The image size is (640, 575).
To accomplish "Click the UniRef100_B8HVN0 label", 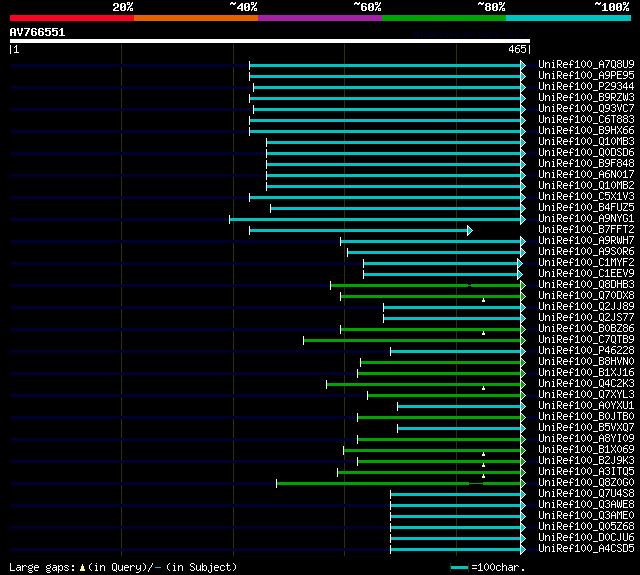I will click(586, 362).
